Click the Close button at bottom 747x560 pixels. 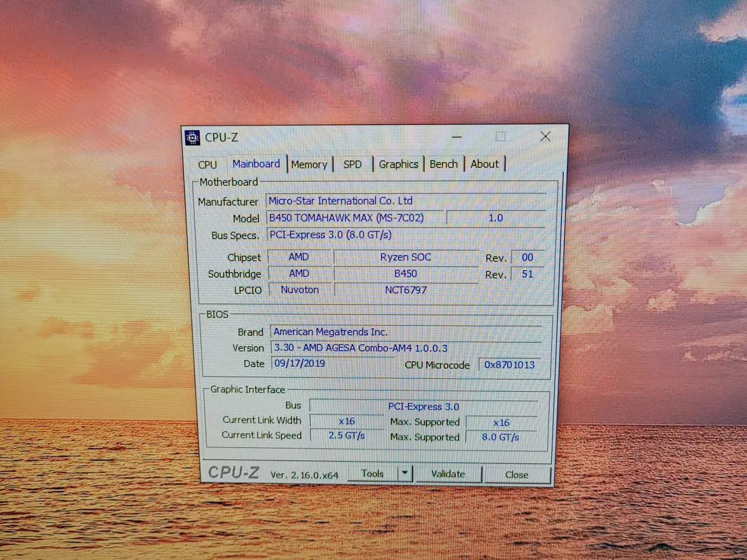[516, 475]
